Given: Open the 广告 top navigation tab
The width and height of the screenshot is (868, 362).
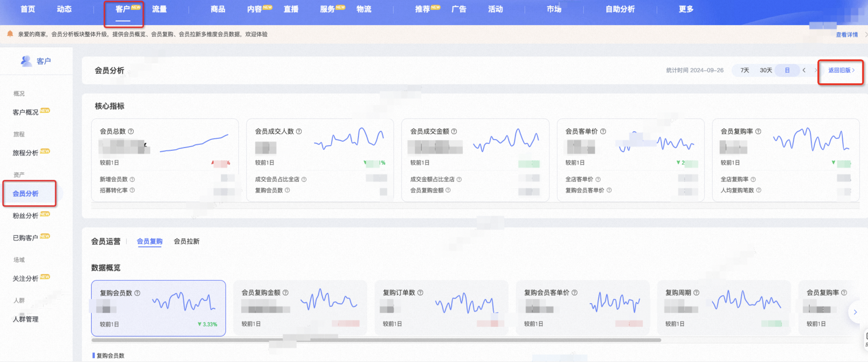Looking at the screenshot, I should 459,9.
